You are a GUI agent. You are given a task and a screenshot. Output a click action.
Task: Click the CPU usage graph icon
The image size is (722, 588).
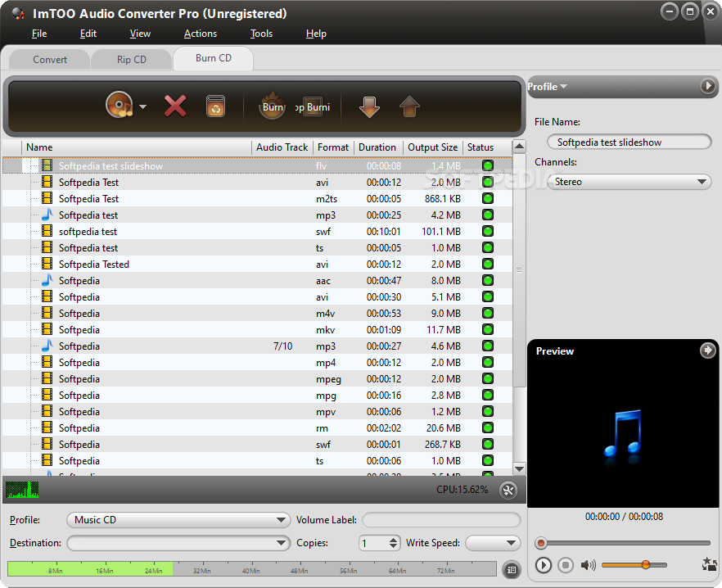point(22,490)
